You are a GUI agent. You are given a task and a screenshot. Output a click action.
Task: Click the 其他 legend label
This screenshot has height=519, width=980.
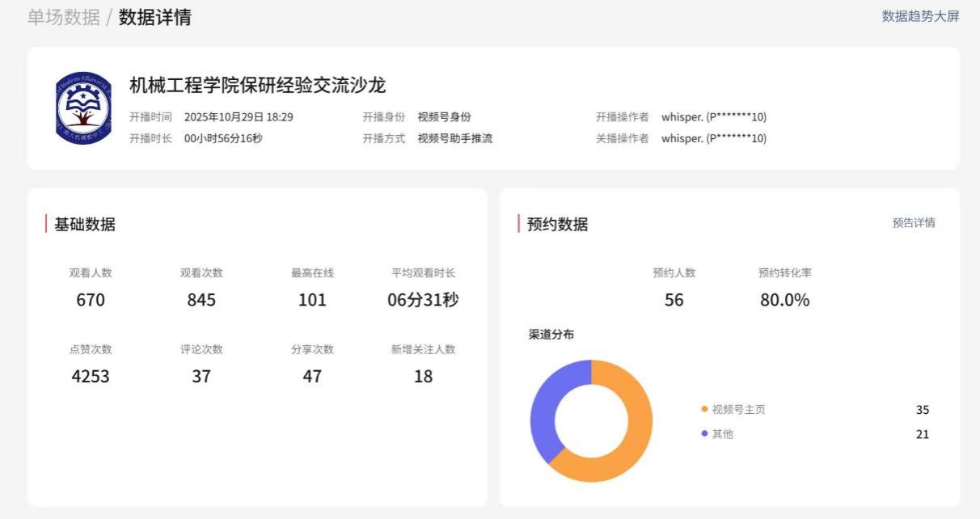(723, 434)
